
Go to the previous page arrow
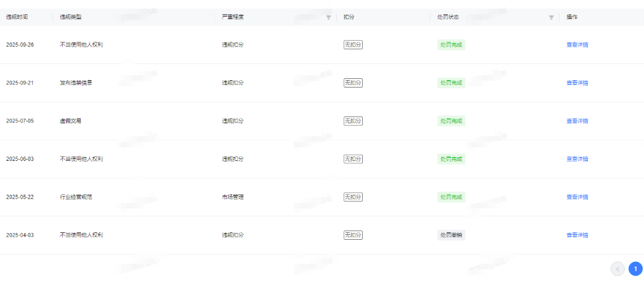click(x=617, y=269)
